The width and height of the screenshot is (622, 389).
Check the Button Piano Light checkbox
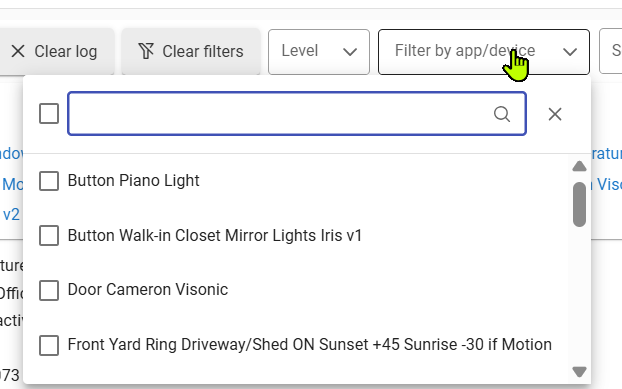point(49,181)
